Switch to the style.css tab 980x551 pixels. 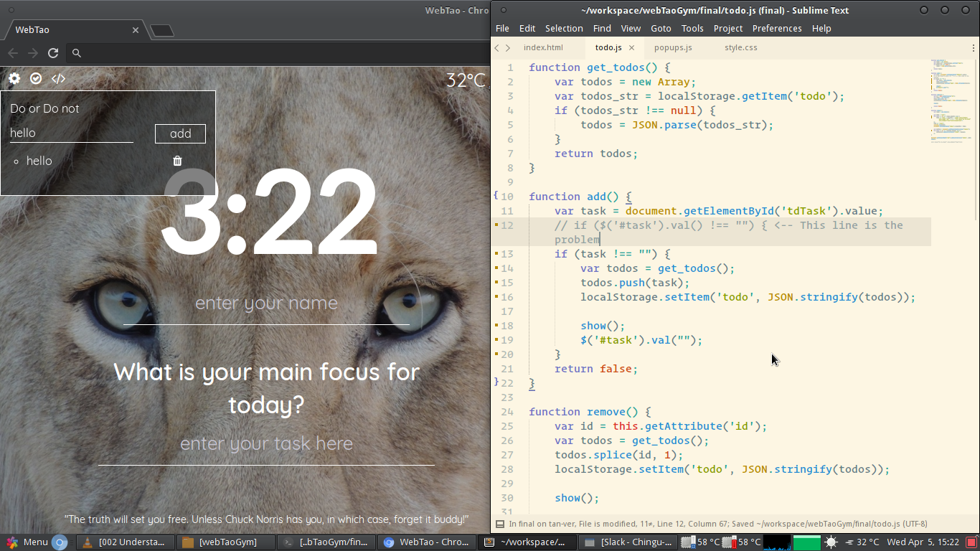click(x=741, y=48)
